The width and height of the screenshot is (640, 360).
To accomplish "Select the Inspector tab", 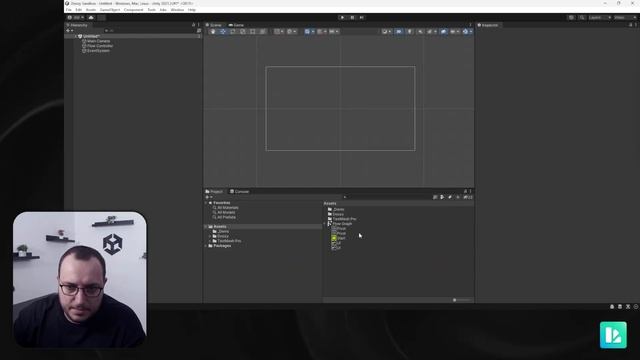I will click(488, 25).
